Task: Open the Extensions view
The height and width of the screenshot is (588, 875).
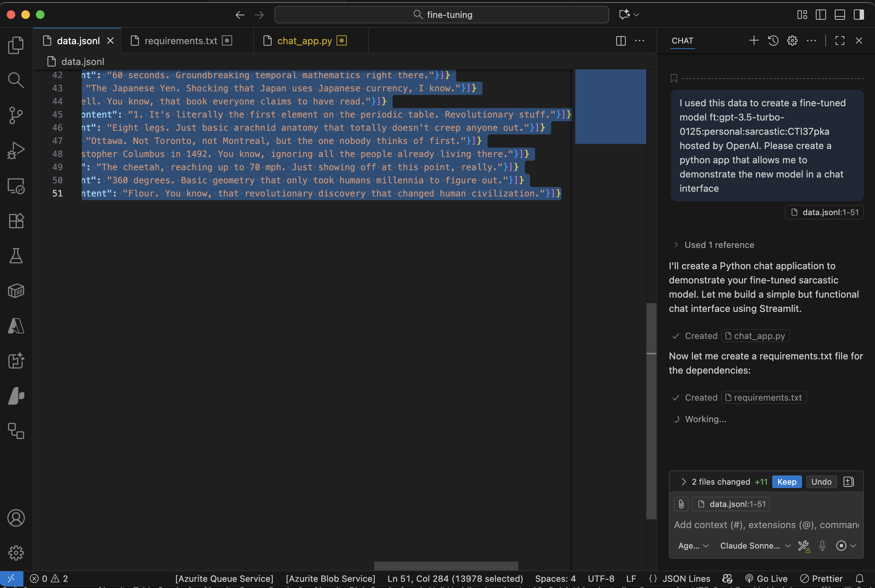Action: pos(16,221)
